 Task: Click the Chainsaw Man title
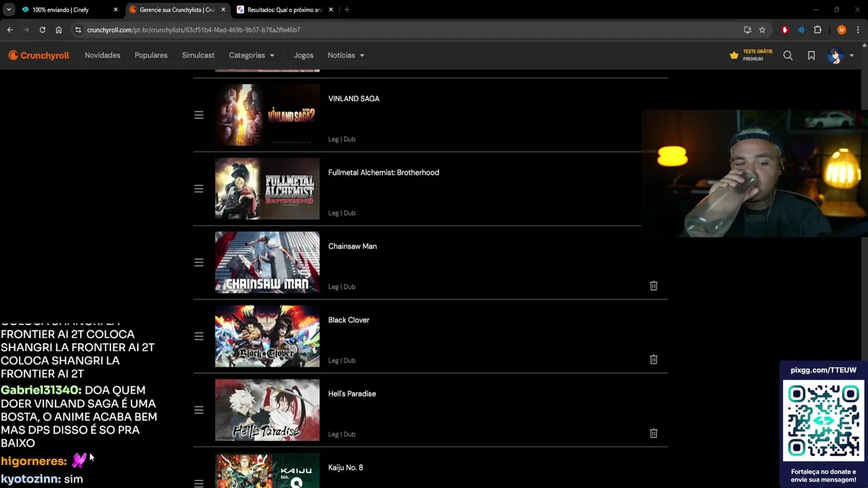click(352, 247)
